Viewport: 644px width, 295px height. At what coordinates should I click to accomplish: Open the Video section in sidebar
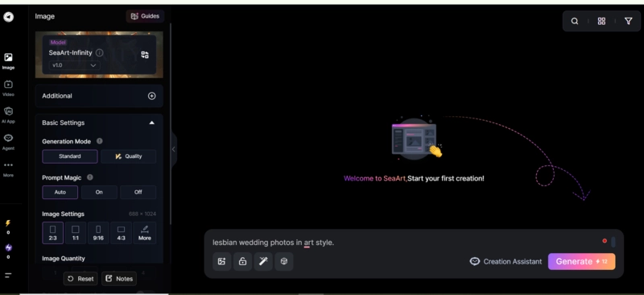[8, 88]
